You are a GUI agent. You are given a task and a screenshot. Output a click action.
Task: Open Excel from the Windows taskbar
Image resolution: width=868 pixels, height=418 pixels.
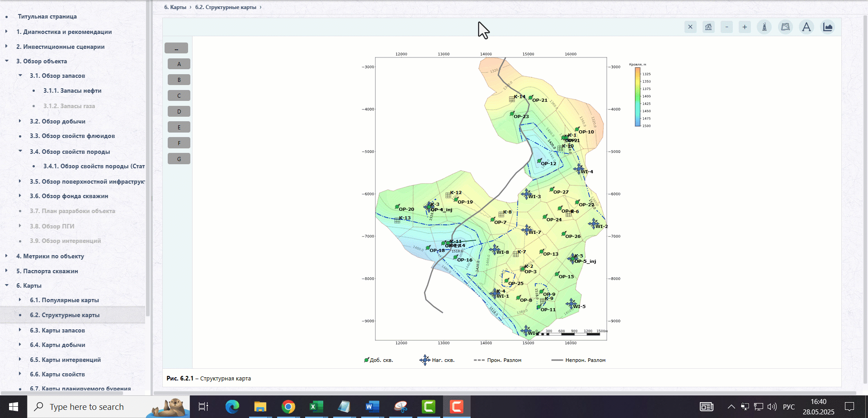pos(316,407)
